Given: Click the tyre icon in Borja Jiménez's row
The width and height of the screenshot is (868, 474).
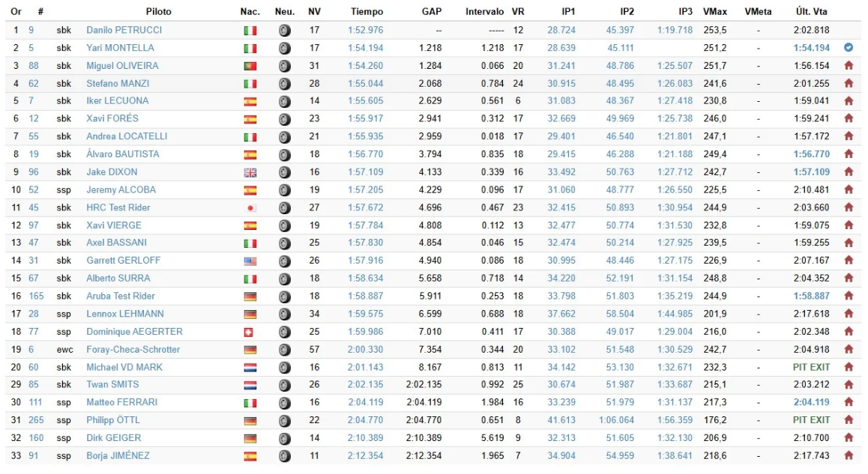Looking at the screenshot, I should 284,456.
